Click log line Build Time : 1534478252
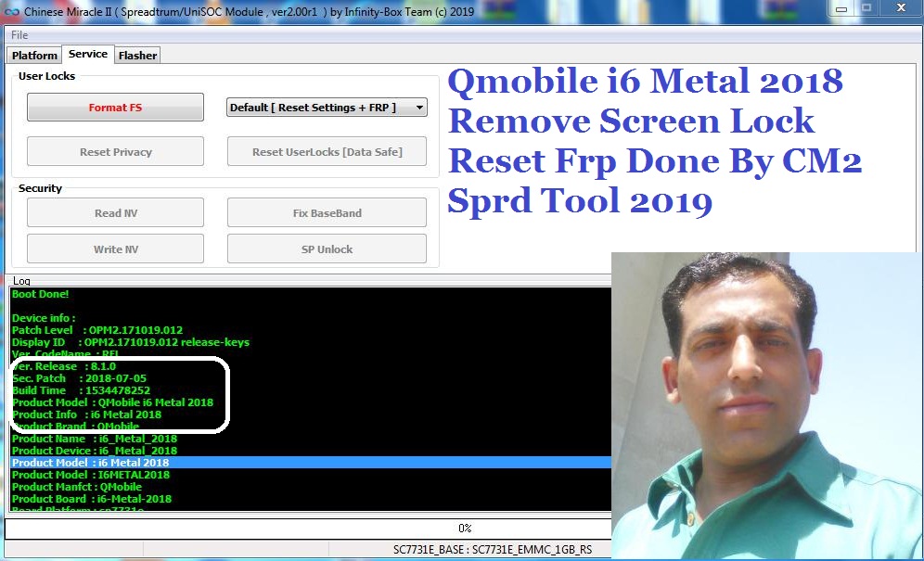The width and height of the screenshot is (924, 561). pos(81,390)
